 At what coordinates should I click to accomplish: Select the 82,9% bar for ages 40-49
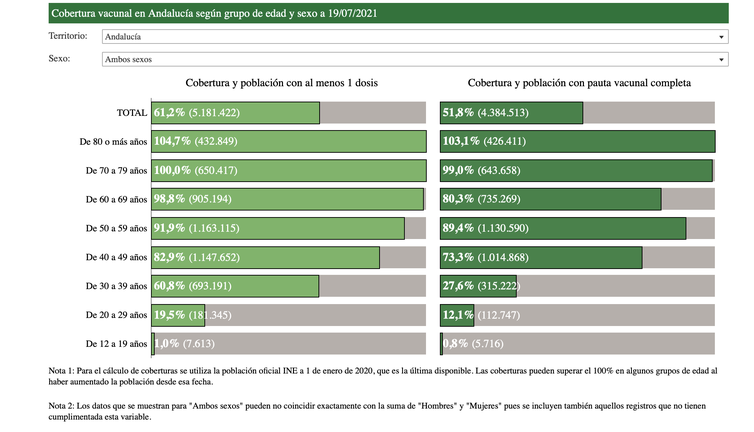[x=265, y=258]
